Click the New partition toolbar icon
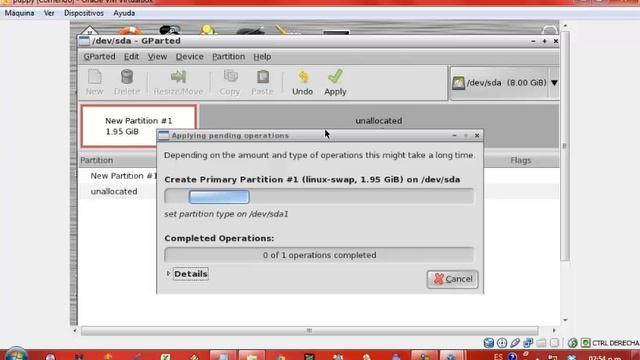This screenshot has height=360, width=640. coord(94,77)
